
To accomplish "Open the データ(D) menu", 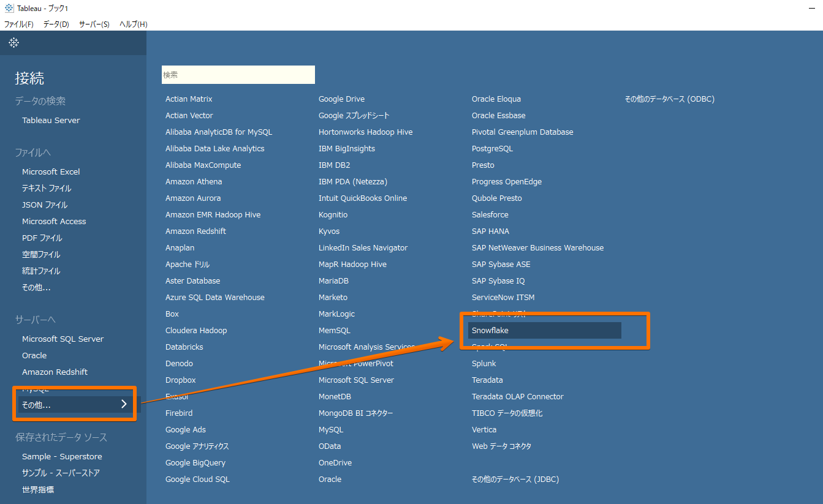I will coord(56,24).
